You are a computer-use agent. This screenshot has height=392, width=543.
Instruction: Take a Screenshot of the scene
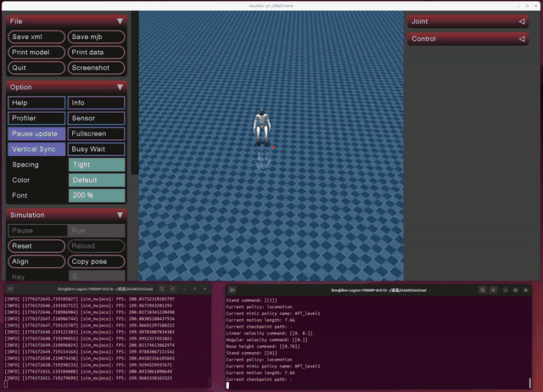[96, 68]
